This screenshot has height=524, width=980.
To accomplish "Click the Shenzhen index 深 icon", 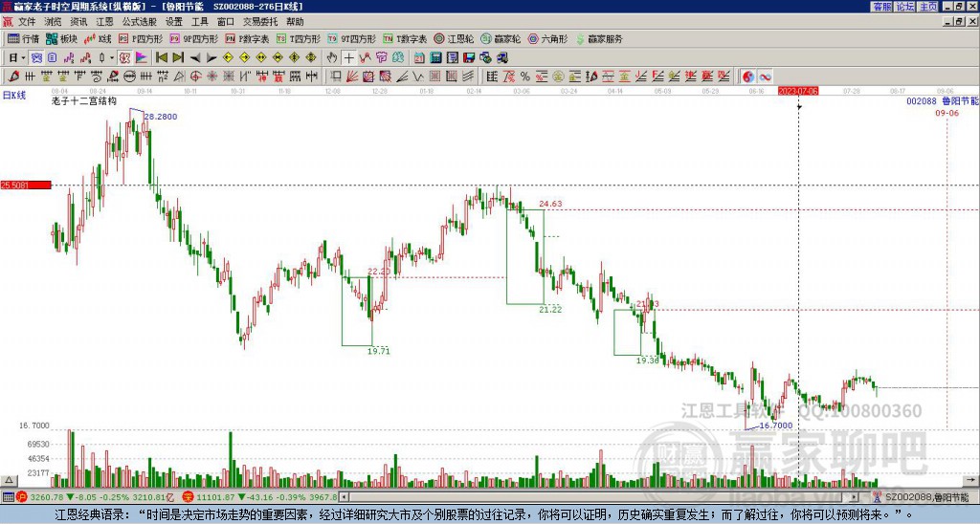I will tap(188, 497).
